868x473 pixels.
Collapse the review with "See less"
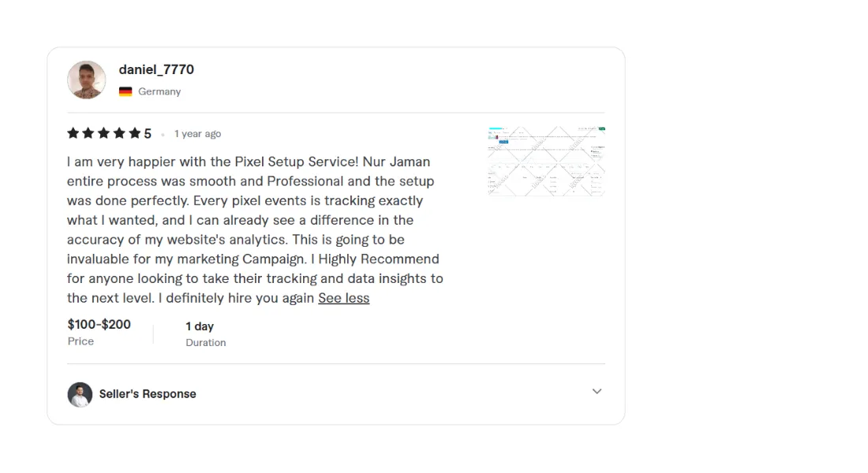343,298
